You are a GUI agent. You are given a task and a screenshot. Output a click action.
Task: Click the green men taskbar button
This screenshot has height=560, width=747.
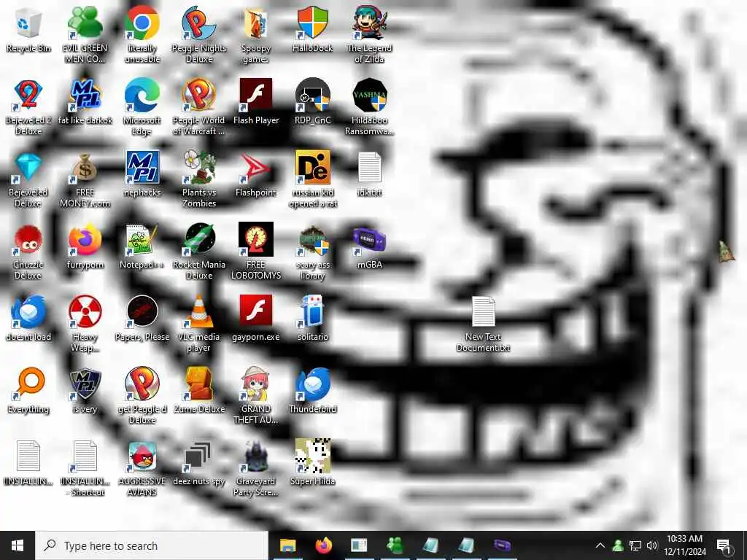click(x=395, y=545)
